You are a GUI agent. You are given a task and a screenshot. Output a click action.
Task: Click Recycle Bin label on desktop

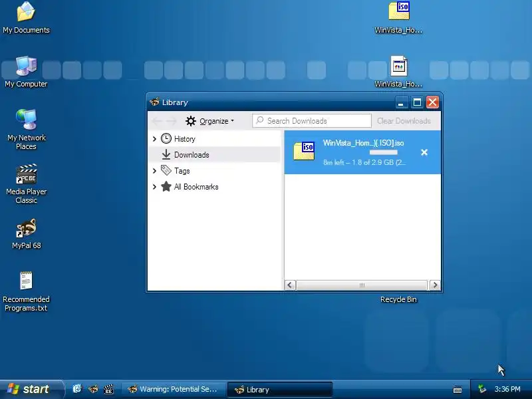click(398, 299)
